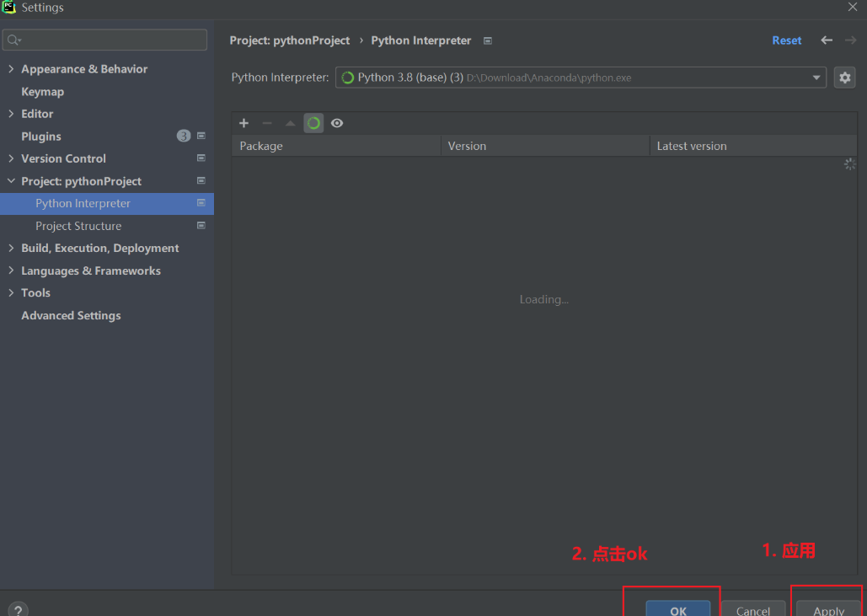
Task: Select the install package plus icon
Action: 244,122
